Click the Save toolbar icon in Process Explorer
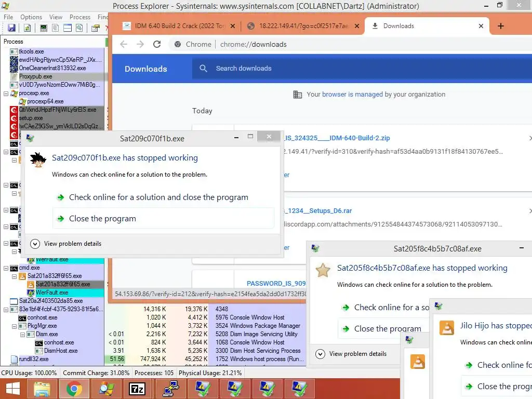 (x=11, y=28)
